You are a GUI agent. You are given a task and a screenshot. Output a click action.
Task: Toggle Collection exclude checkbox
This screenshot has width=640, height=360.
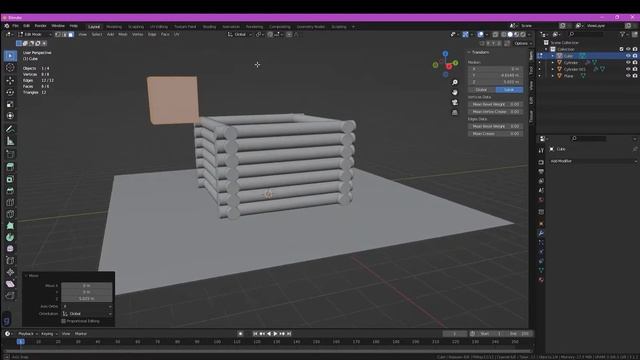(622, 49)
